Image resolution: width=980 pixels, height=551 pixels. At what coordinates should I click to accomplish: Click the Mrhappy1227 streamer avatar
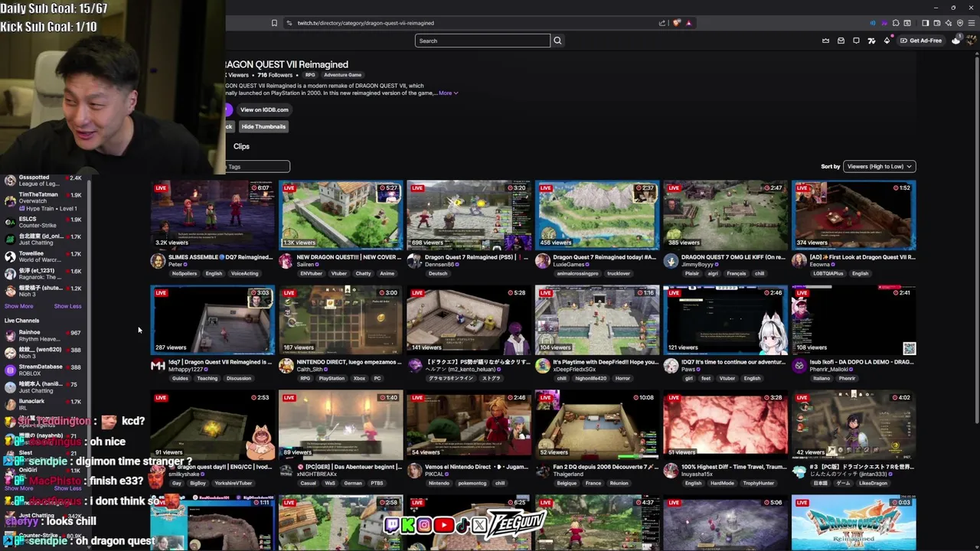(158, 366)
